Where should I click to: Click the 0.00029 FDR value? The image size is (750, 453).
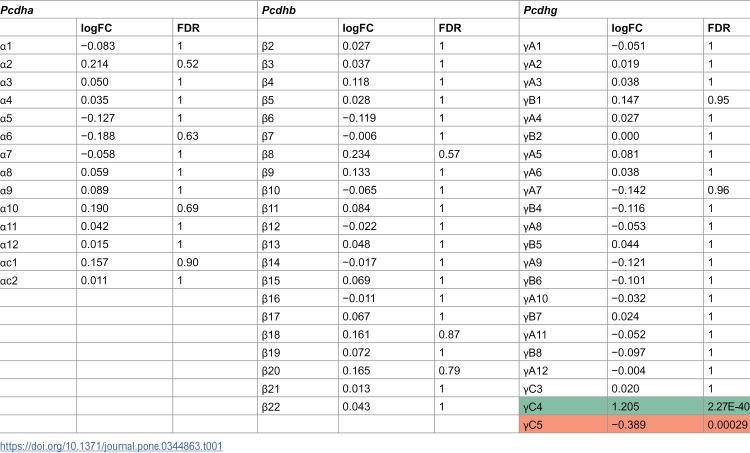pyautogui.click(x=727, y=425)
